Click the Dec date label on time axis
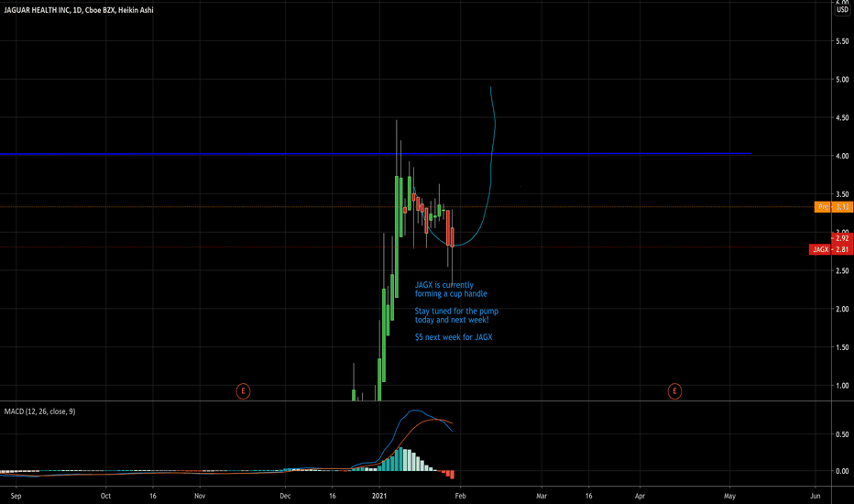Viewport: 854px width, 504px height. click(285, 496)
